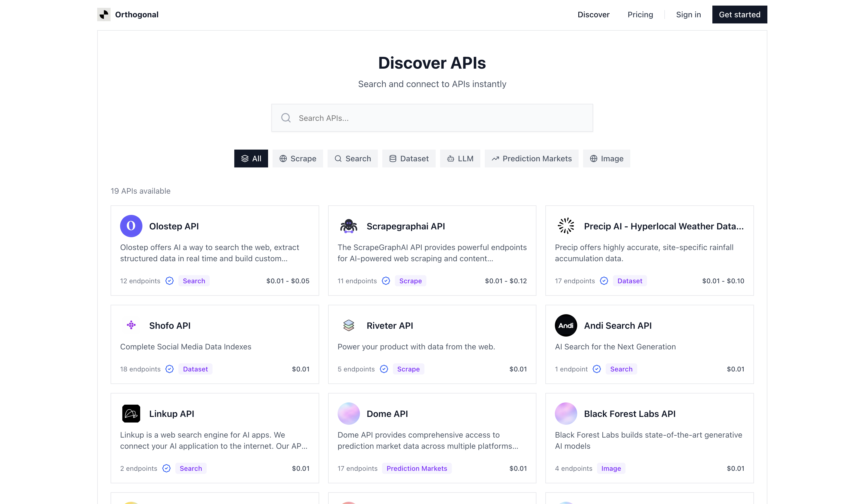This screenshot has height=504, width=864.
Task: Click the Olostep API purple logo
Action: (131, 226)
